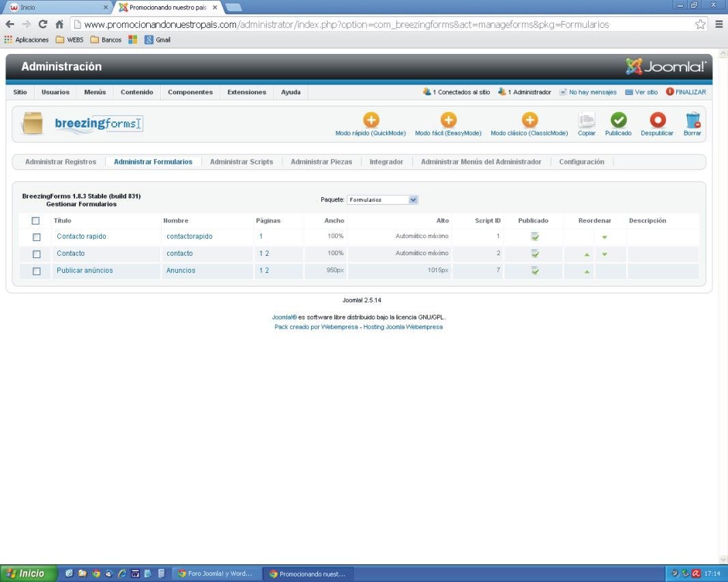Toggle published status for Publicar anúncios

pos(535,271)
